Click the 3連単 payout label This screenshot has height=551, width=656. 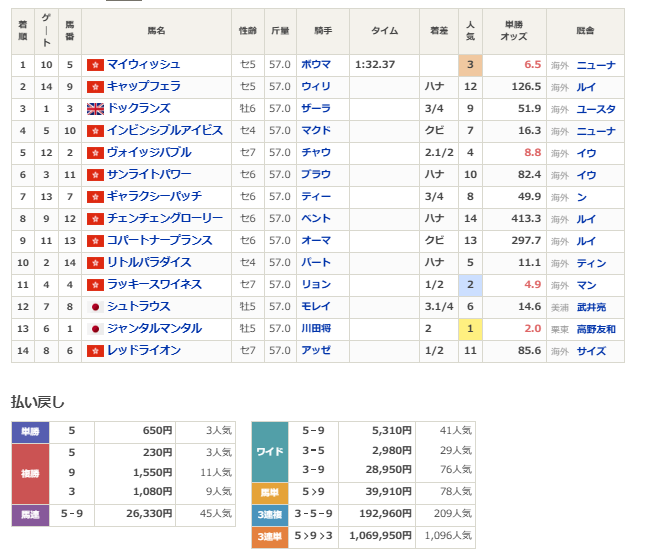coord(269,536)
